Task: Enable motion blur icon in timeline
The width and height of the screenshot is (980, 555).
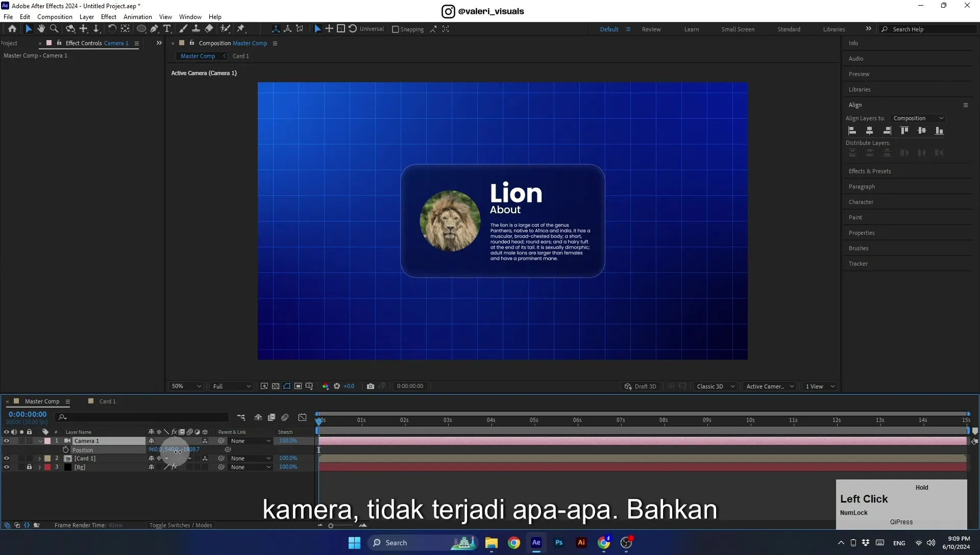Action: [285, 417]
